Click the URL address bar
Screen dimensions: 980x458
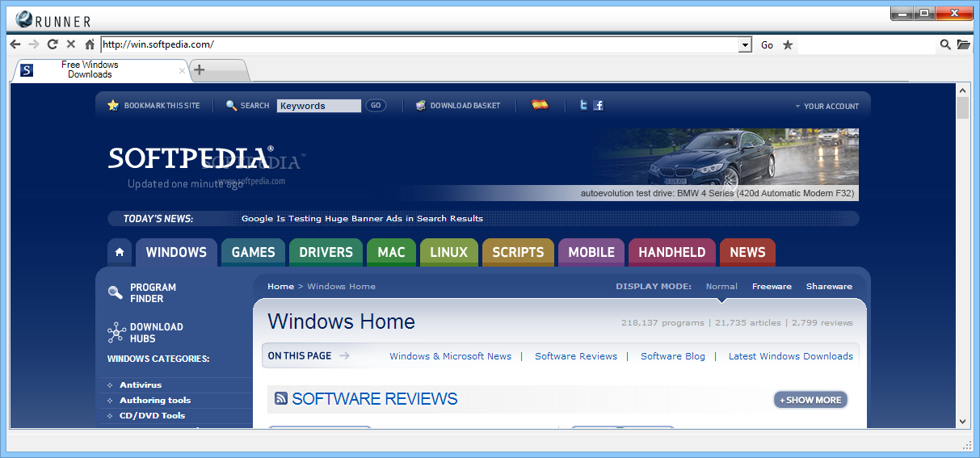pos(420,45)
